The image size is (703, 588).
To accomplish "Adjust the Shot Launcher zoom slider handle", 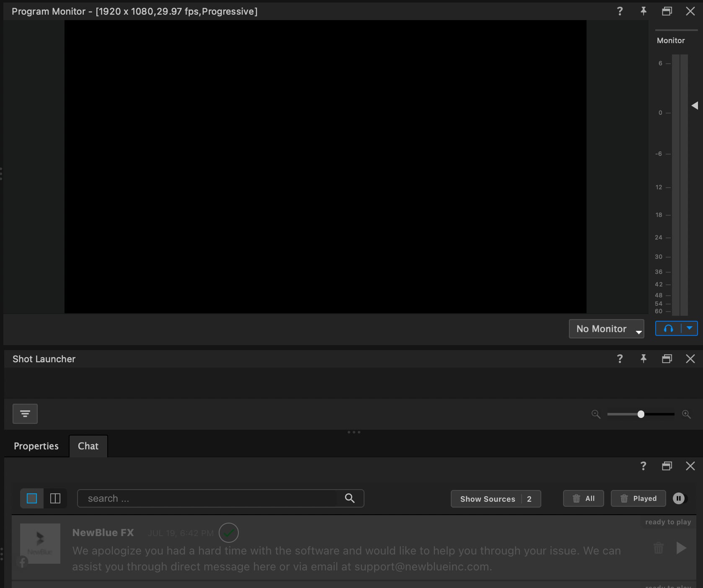I will (x=641, y=414).
